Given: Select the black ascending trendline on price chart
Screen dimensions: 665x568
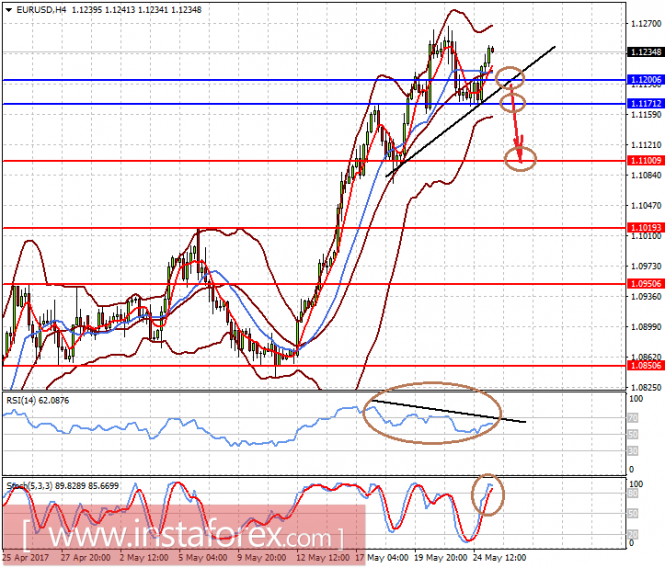Looking at the screenshot, I should 470,111.
